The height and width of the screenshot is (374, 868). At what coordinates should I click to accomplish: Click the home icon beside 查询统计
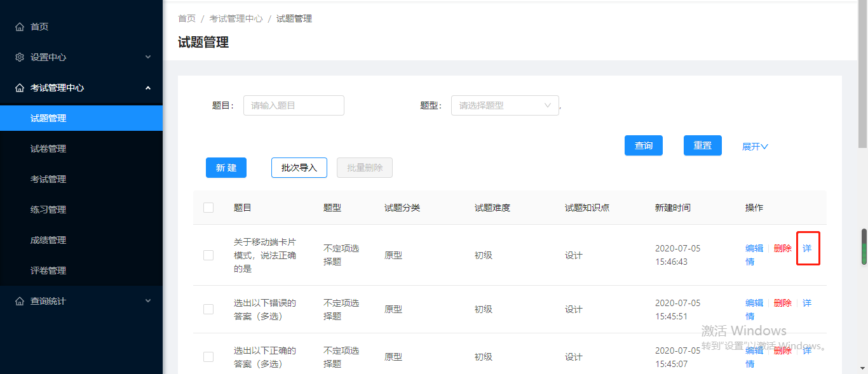click(20, 301)
